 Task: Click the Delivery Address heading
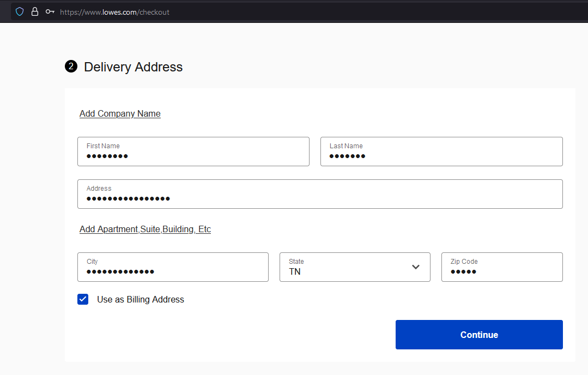pos(133,67)
